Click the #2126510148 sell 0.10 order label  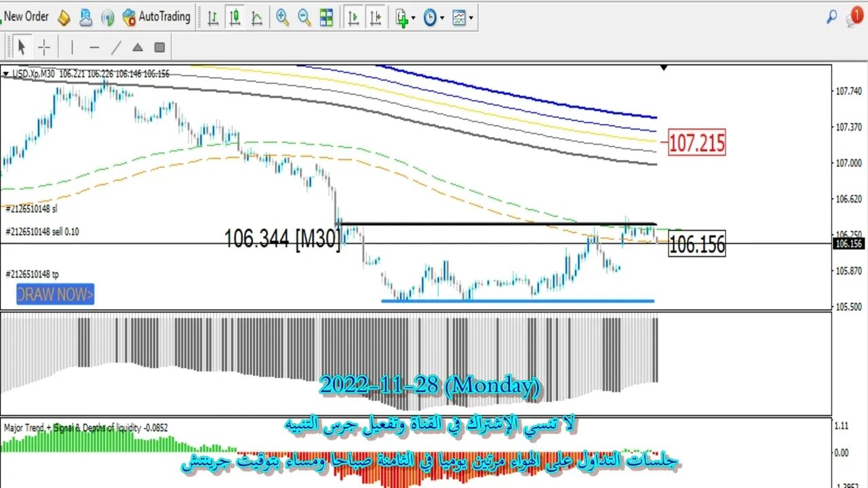point(42,232)
